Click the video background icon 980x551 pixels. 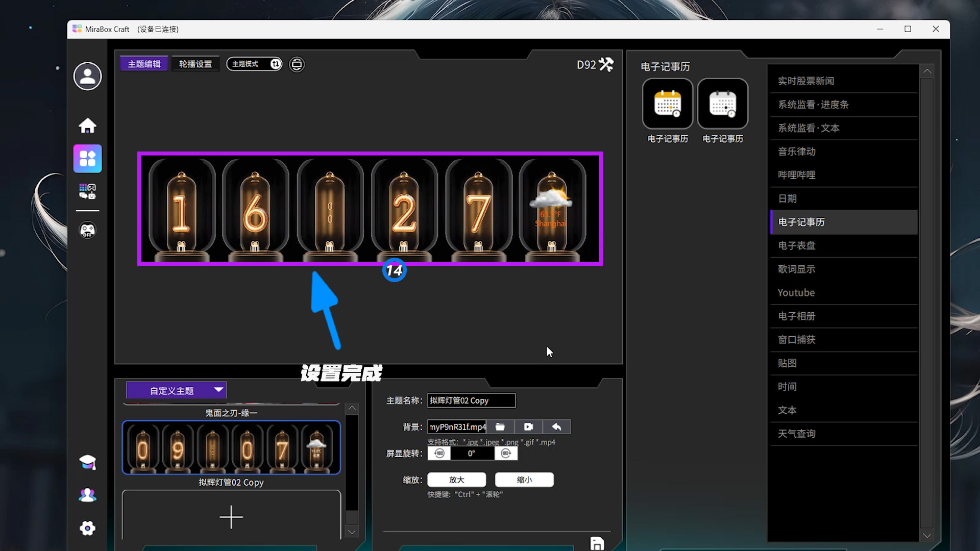tap(528, 427)
